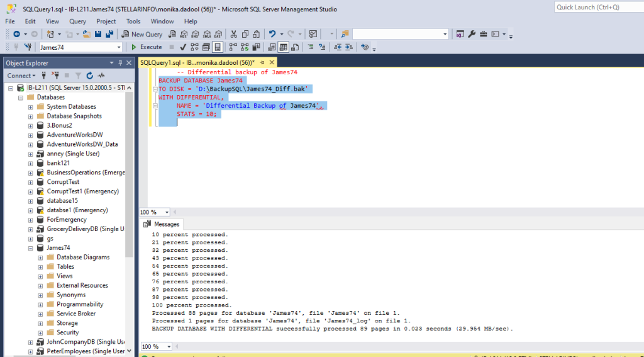Open an XMLA Query from toolbar

[207, 34]
